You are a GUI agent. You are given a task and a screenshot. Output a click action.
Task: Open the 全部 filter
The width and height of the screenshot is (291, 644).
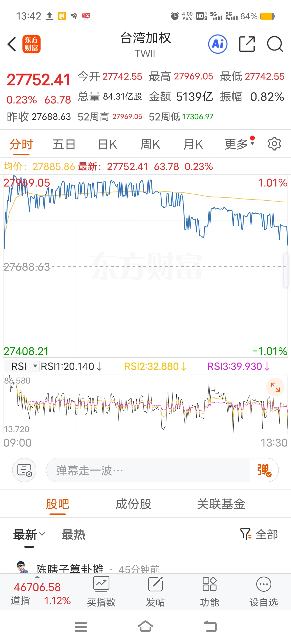pyautogui.click(x=259, y=534)
